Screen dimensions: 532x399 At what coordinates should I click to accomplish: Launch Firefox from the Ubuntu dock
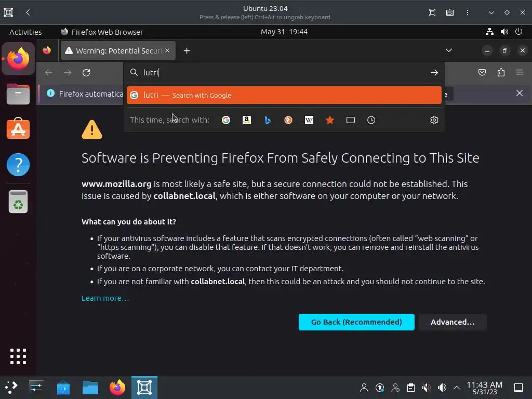pyautogui.click(x=18, y=59)
